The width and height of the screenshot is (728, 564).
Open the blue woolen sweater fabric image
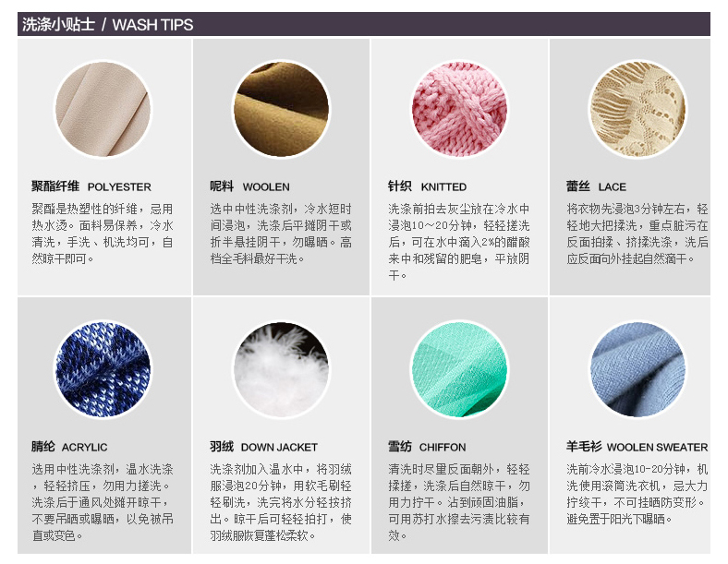coord(637,369)
